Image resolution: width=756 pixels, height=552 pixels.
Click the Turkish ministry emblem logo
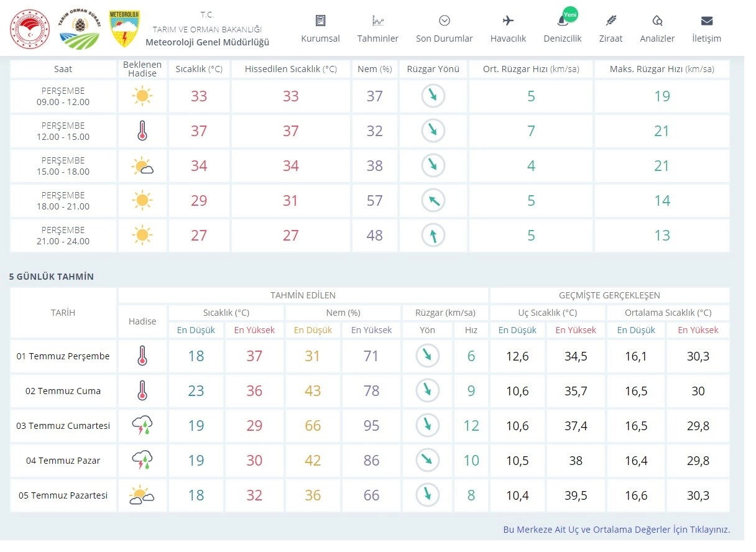pyautogui.click(x=29, y=29)
